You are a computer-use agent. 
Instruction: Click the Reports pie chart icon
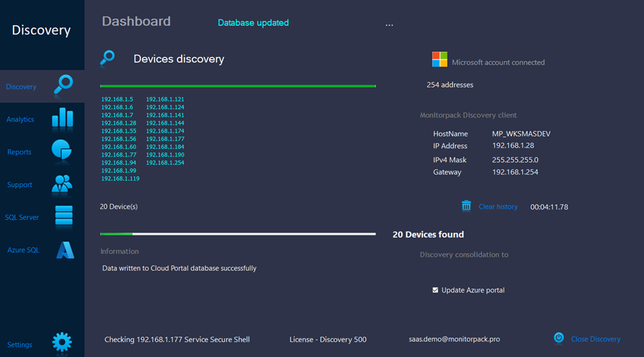[x=62, y=150]
